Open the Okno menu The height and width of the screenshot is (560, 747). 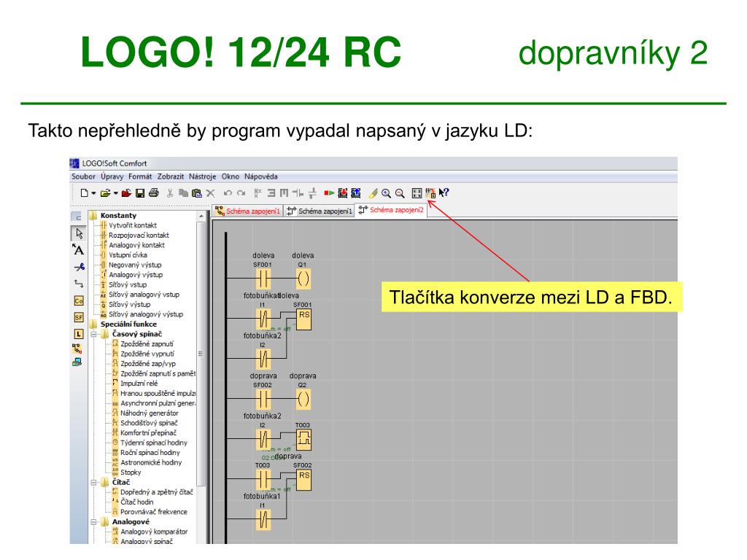[231, 176]
